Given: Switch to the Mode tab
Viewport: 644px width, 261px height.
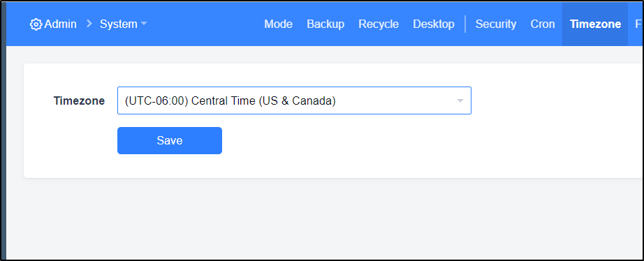Looking at the screenshot, I should (x=278, y=24).
